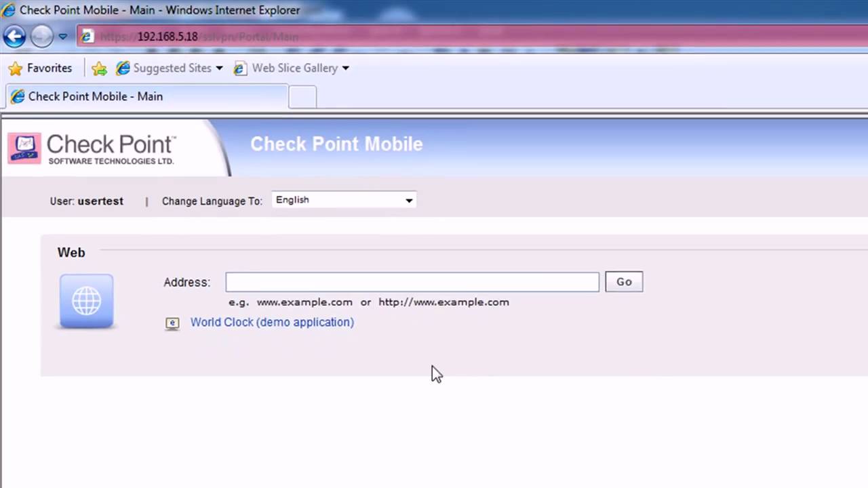The image size is (868, 488).
Task: Open the recent pages dropdown arrow
Action: [62, 37]
